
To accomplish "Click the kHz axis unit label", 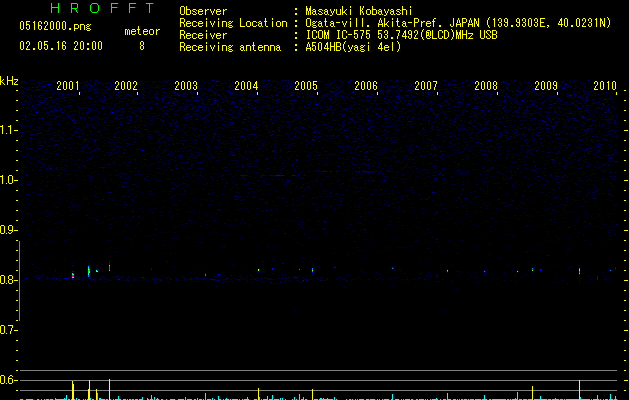I will point(9,81).
